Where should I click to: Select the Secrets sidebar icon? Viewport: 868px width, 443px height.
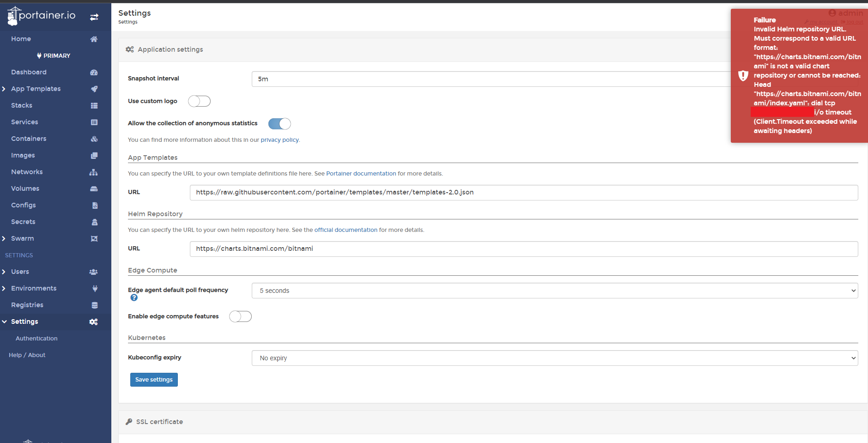pyautogui.click(x=94, y=222)
